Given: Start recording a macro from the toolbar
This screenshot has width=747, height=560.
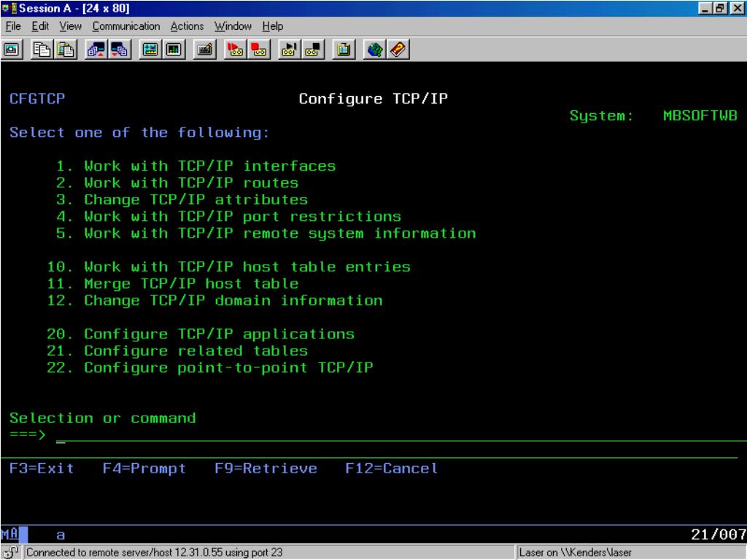Looking at the screenshot, I should point(235,50).
